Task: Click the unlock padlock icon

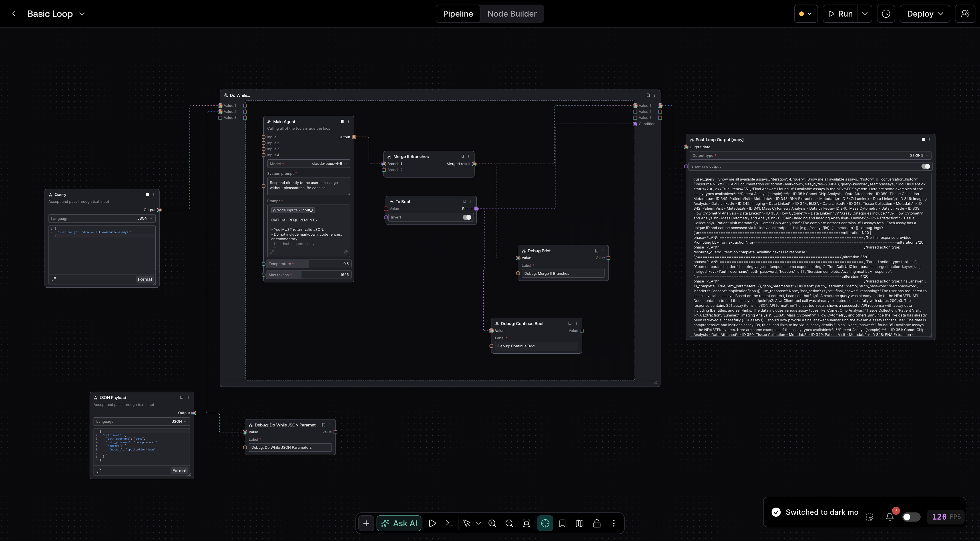Action: tap(597, 523)
